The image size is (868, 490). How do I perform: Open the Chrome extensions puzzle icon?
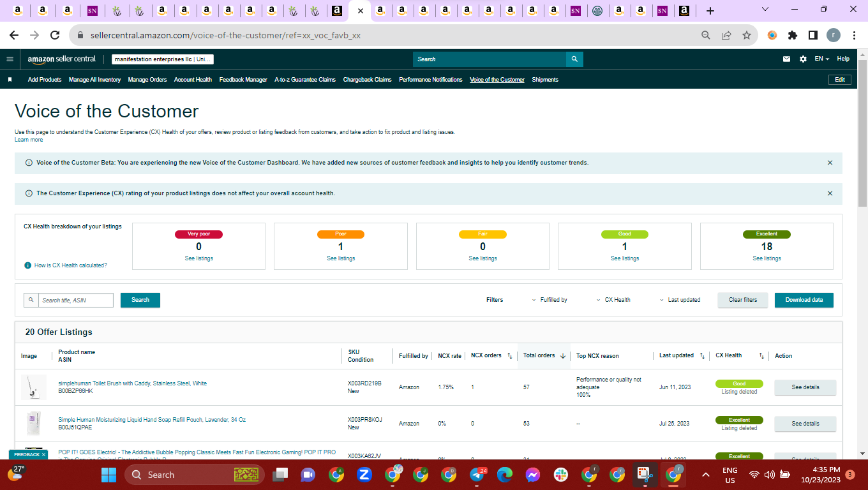pos(793,35)
